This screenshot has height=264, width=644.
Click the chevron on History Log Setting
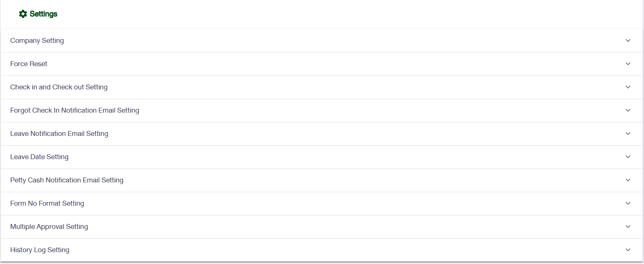(627, 249)
